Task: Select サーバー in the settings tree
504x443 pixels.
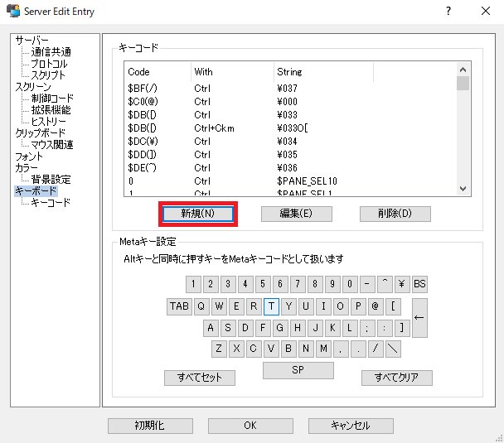Action: [31, 40]
